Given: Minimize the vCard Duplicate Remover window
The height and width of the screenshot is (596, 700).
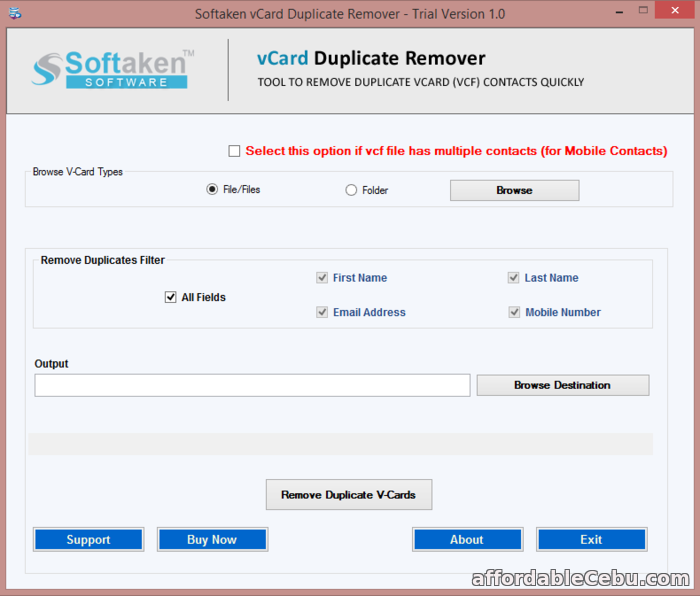Looking at the screenshot, I should [x=619, y=12].
